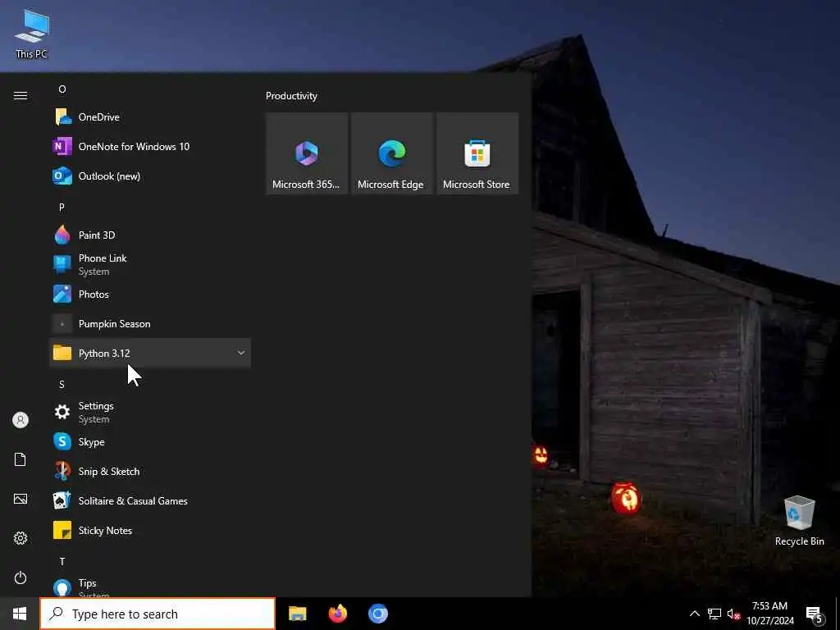Click the Productivity group title
The image size is (840, 630).
pyautogui.click(x=291, y=96)
